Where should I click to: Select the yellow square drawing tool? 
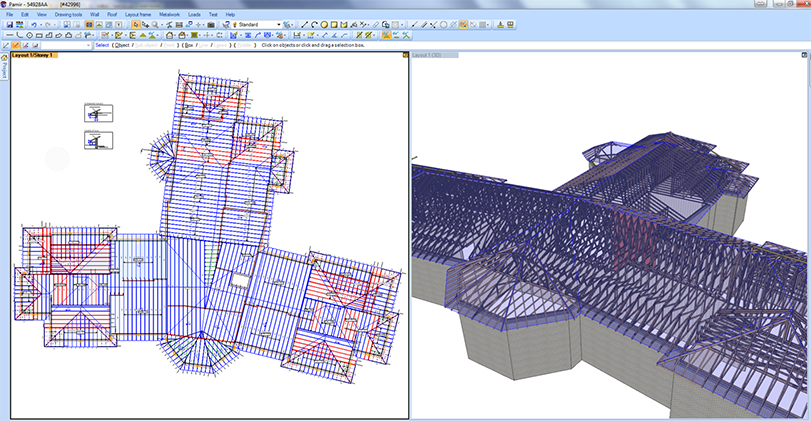(334, 24)
